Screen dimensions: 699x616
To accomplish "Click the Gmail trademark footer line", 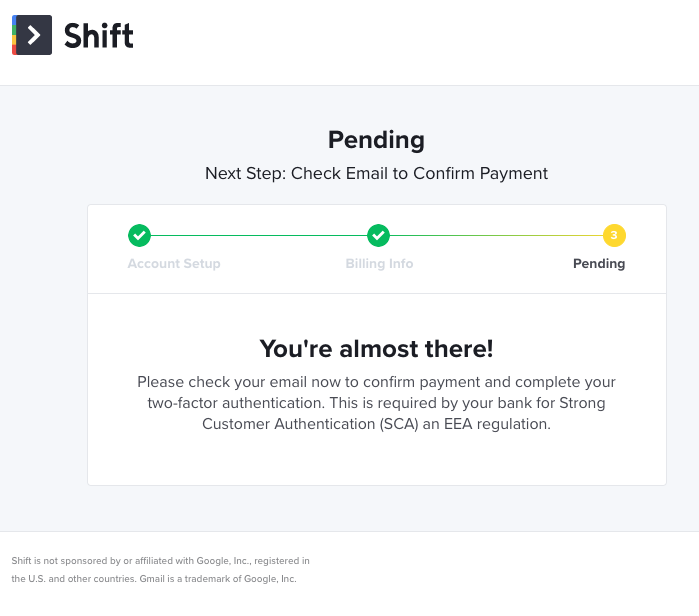I will coord(154,579).
